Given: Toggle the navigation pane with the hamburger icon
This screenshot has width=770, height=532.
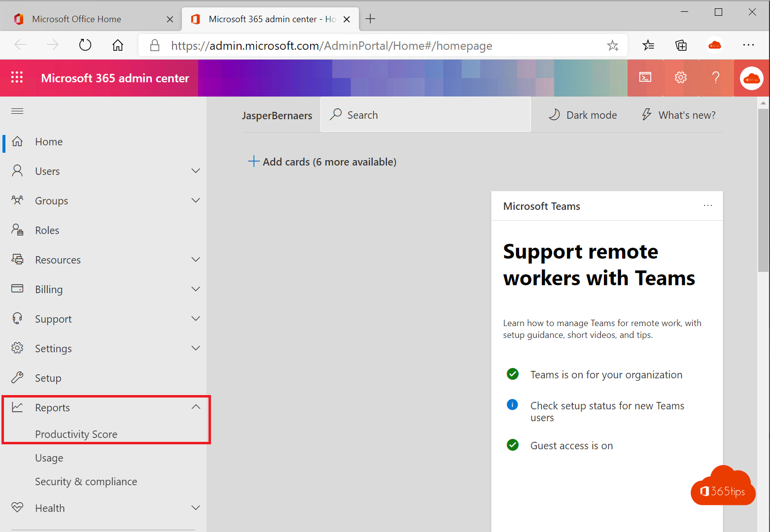Looking at the screenshot, I should tap(17, 111).
